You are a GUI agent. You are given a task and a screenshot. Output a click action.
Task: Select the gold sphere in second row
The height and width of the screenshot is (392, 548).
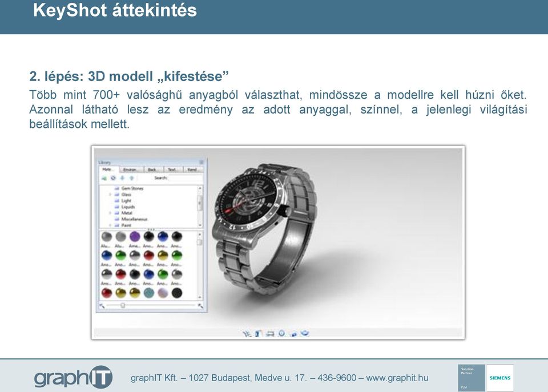pos(163,256)
